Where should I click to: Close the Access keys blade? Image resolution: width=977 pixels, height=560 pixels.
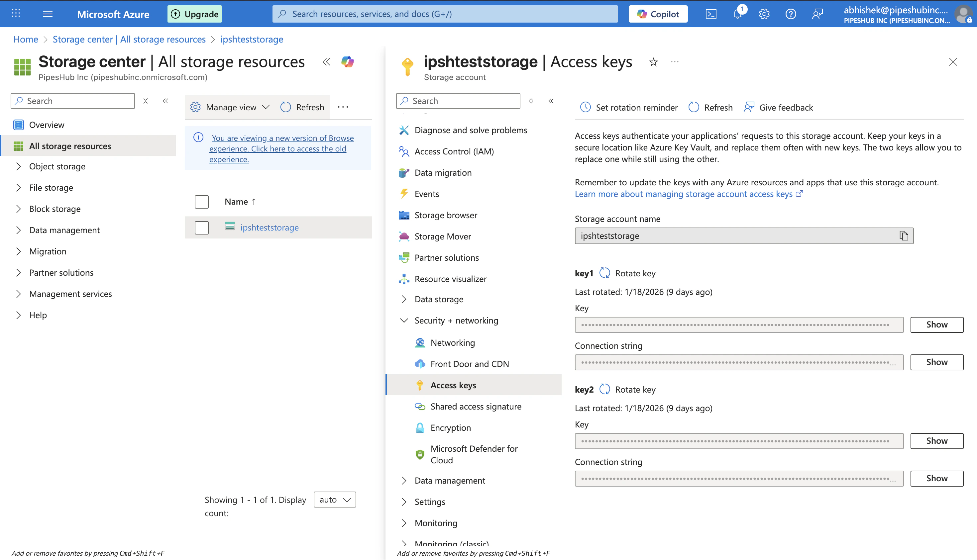pyautogui.click(x=953, y=62)
